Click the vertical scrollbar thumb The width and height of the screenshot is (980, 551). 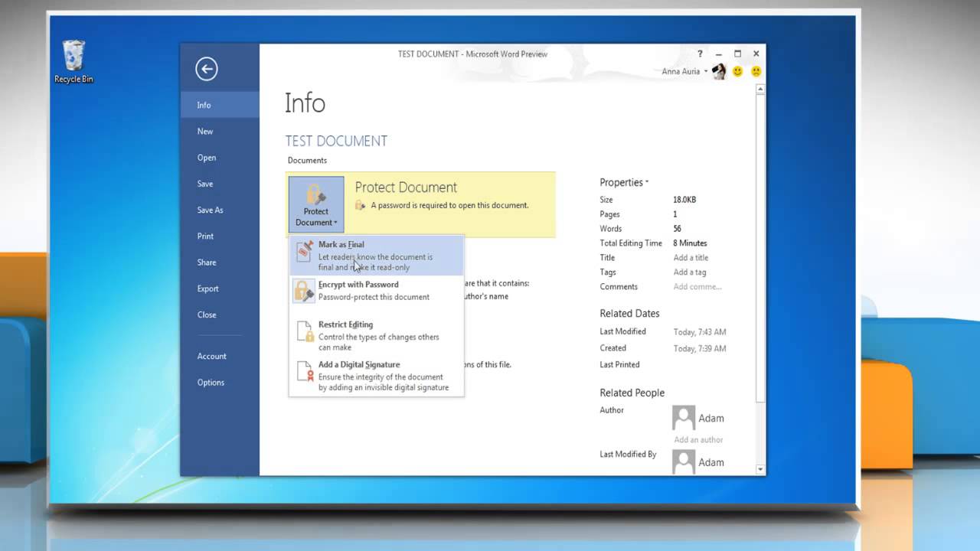[x=760, y=249]
